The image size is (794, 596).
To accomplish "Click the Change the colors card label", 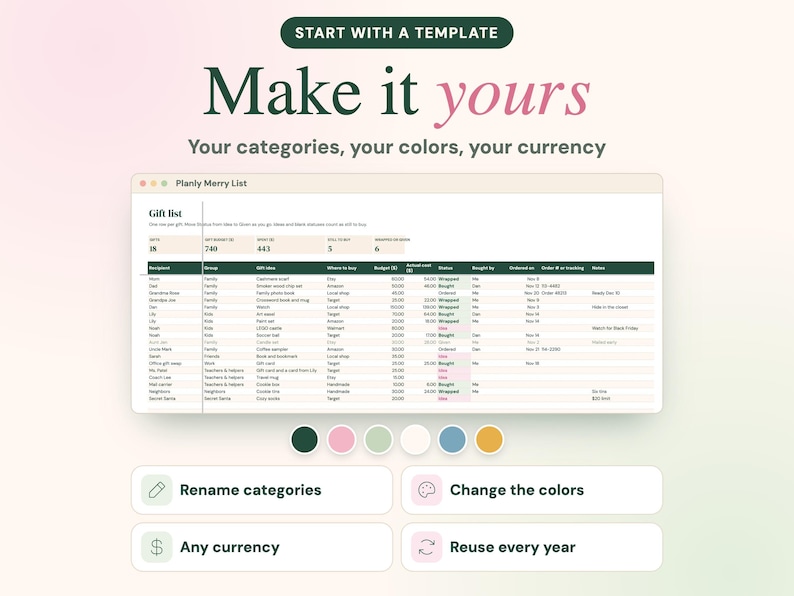I will (517, 490).
